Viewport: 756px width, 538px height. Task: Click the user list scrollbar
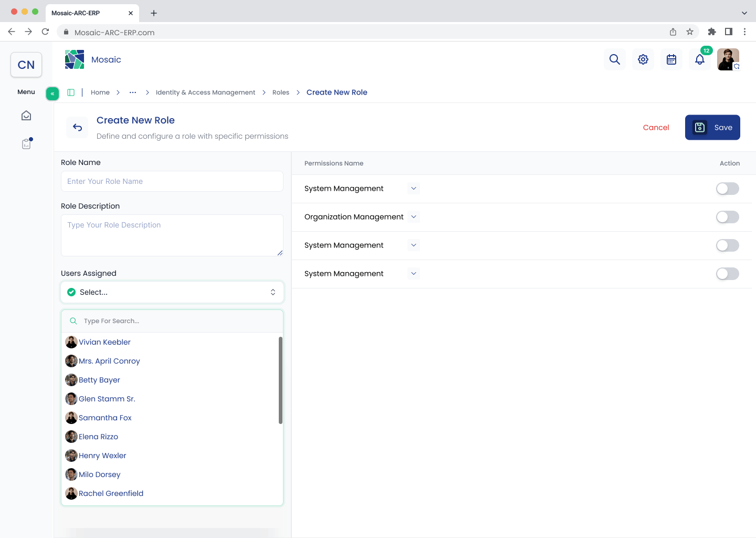[x=280, y=380]
